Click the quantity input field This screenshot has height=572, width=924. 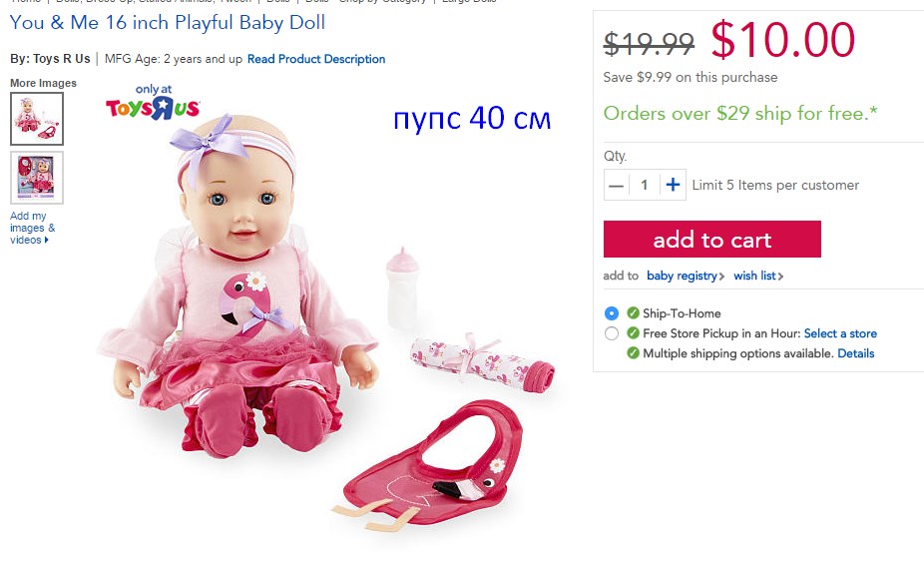pos(644,185)
